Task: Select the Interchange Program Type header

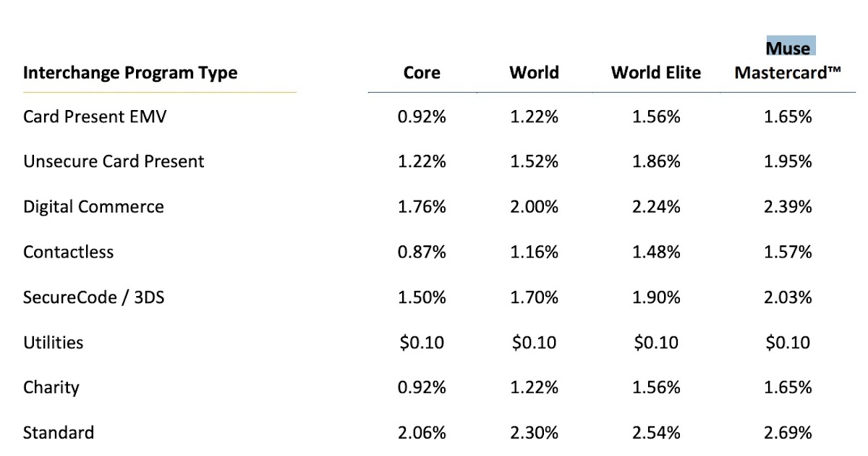Action: click(130, 73)
